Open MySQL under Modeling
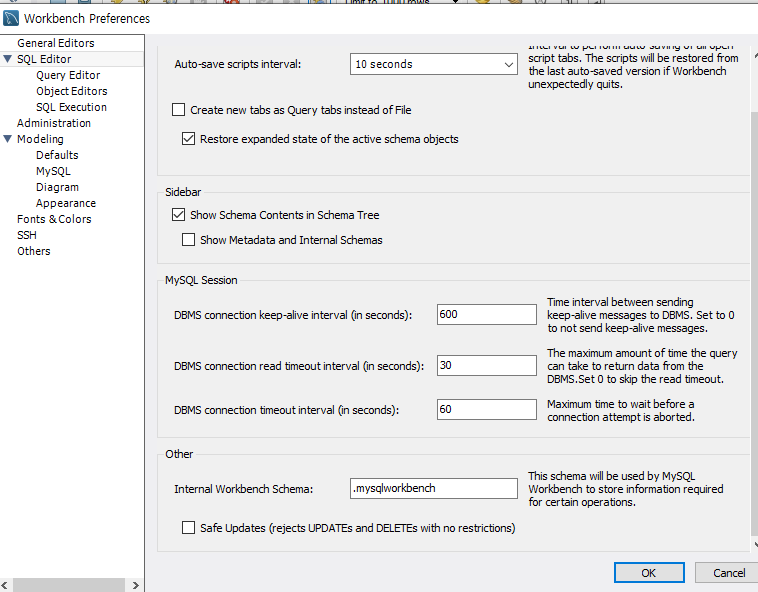The height and width of the screenshot is (592, 758). click(x=53, y=171)
